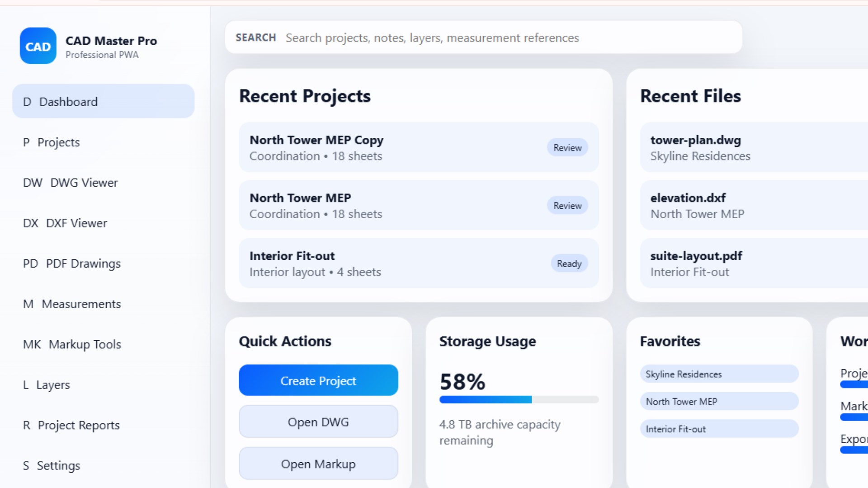Open the suite-layout.pdf recent file

[754, 263]
